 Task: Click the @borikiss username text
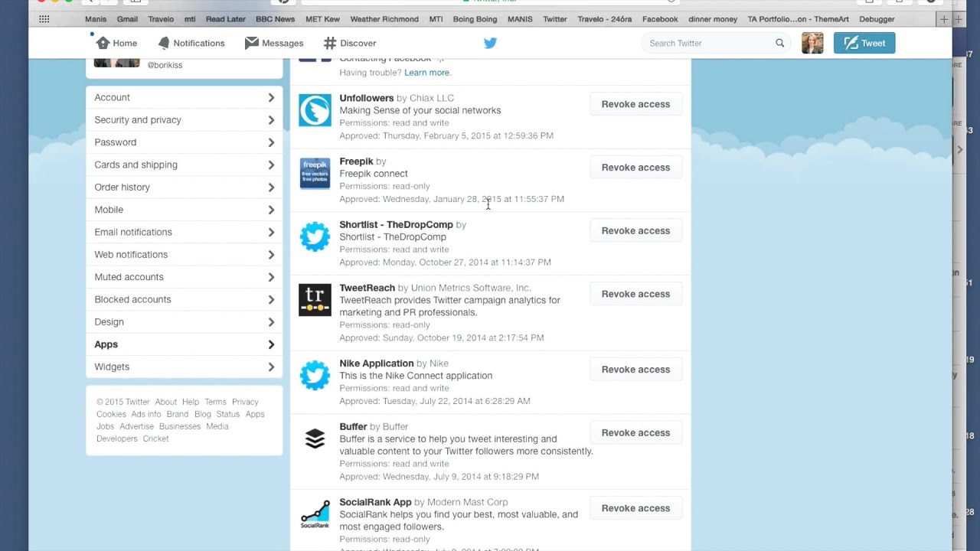click(x=165, y=65)
